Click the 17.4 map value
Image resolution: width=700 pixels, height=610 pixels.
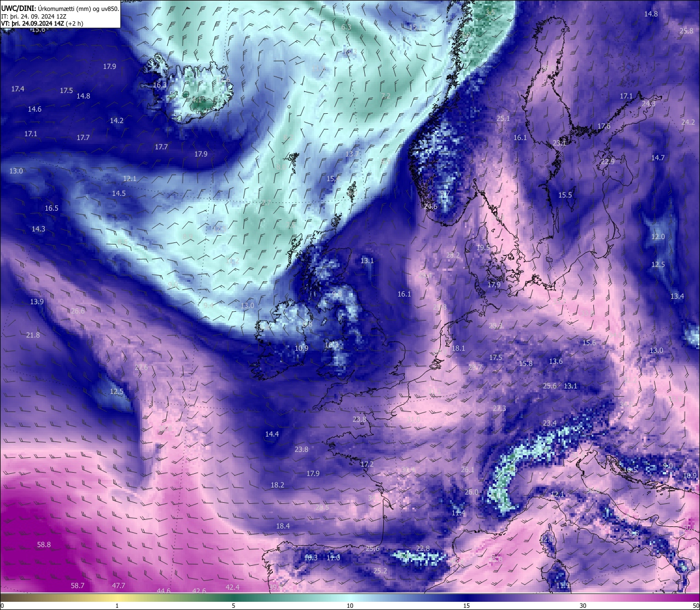[17, 89]
